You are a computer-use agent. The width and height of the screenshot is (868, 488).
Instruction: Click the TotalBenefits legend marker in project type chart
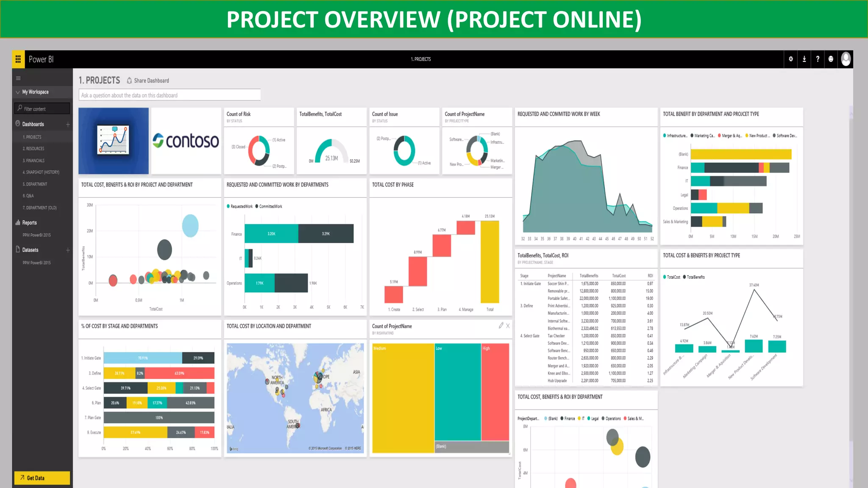[684, 277]
